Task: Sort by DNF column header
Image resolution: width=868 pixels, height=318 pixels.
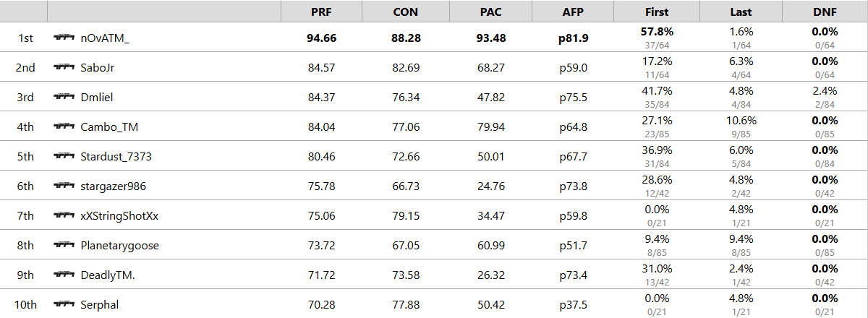Action: click(825, 12)
